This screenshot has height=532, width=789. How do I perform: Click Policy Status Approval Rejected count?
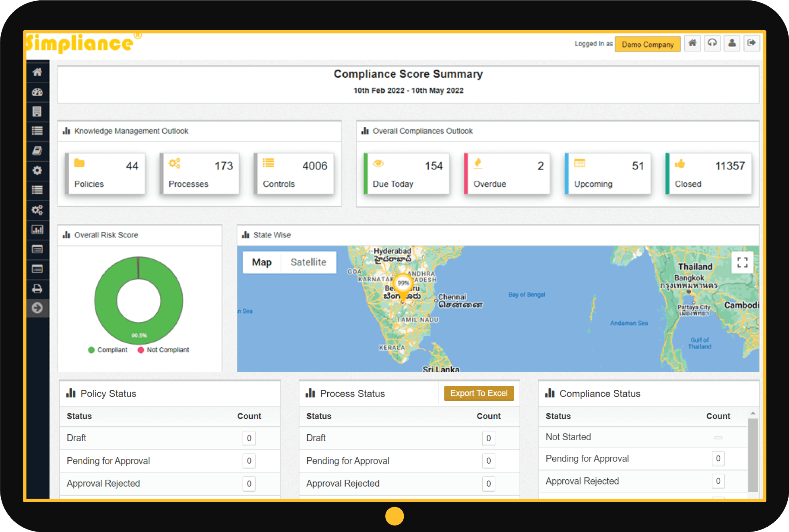[249, 484]
